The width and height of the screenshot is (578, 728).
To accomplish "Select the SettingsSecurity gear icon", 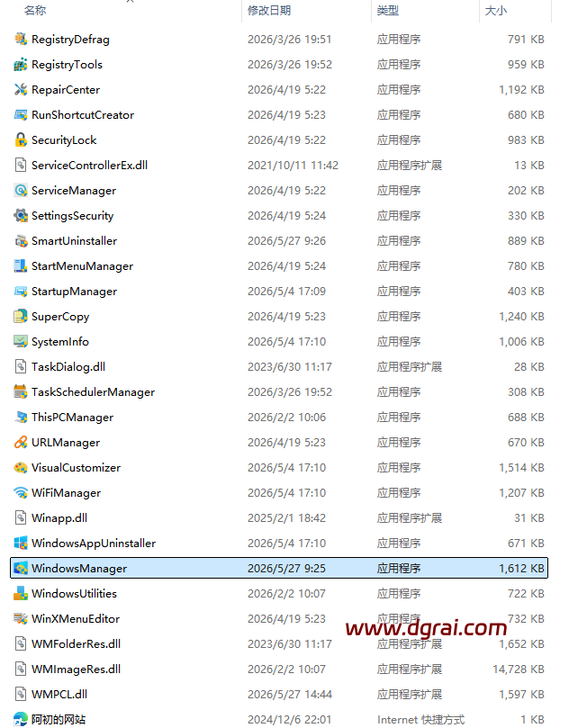I will point(21,215).
